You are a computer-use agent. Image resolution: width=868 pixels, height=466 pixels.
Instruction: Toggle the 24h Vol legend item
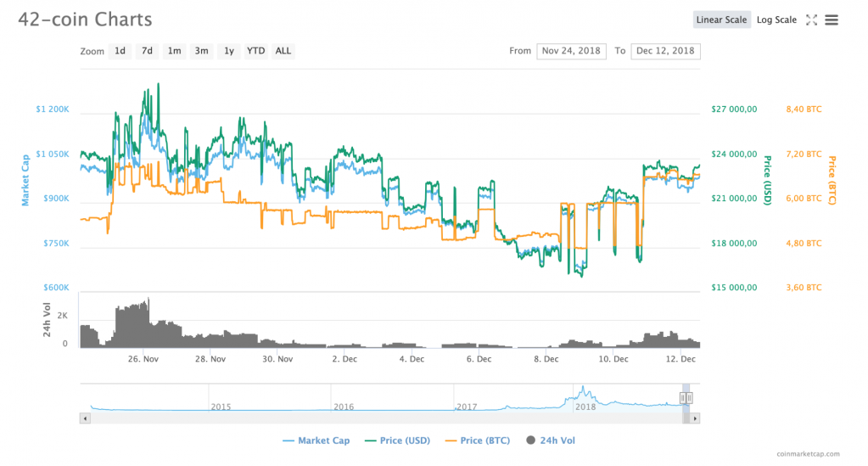[551, 441]
